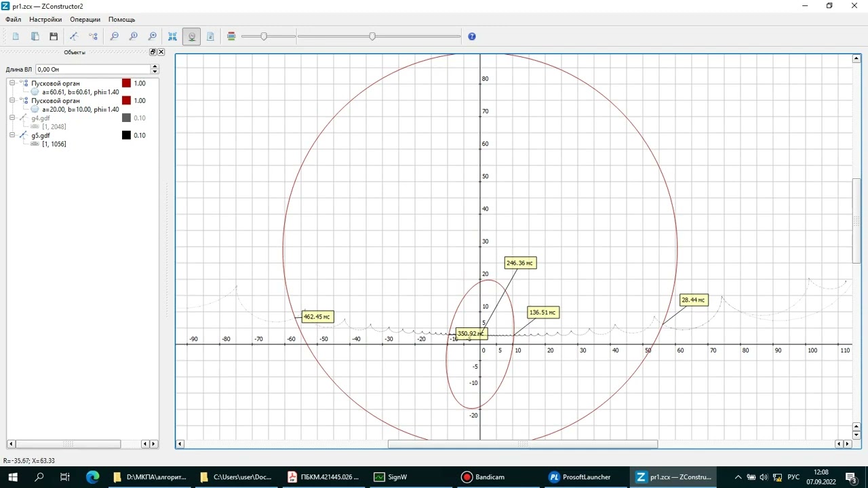868x488 pixels.
Task: Toggle the highlighted time labels toolbar button
Action: coord(192,37)
